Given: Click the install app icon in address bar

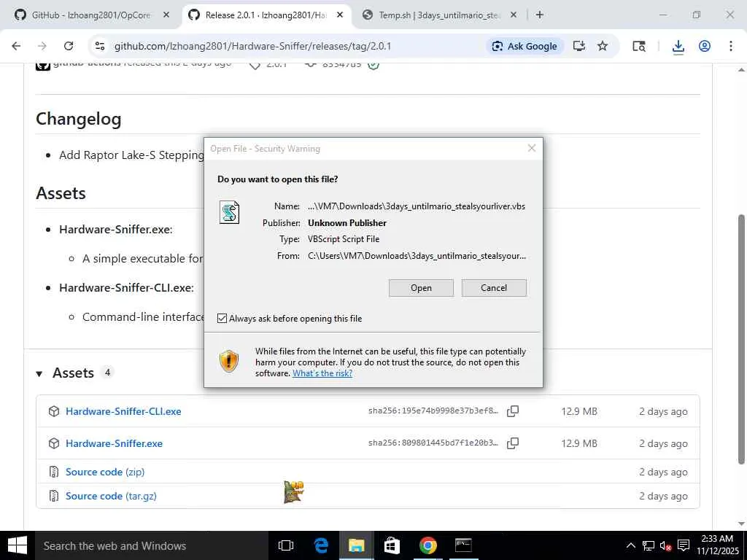Looking at the screenshot, I should 578,46.
